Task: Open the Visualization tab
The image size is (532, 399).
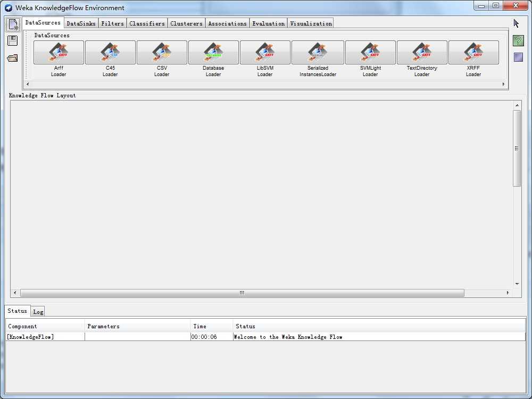Action: tap(311, 23)
